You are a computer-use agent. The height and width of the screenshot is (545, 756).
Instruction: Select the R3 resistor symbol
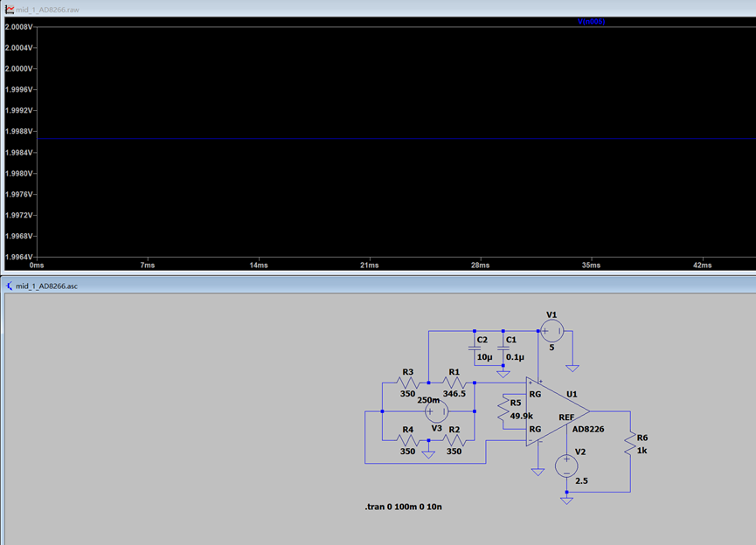[x=407, y=383]
